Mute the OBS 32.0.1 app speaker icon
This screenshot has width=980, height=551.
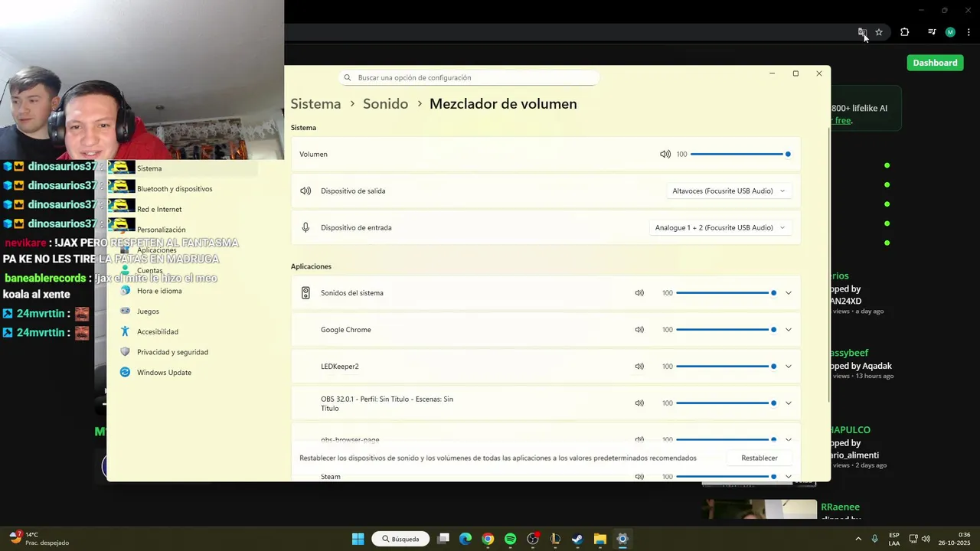pos(639,403)
